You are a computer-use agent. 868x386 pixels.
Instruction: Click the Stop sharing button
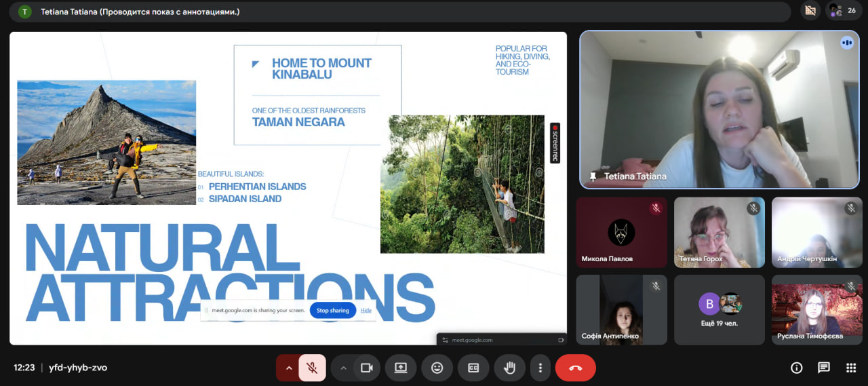pos(332,311)
